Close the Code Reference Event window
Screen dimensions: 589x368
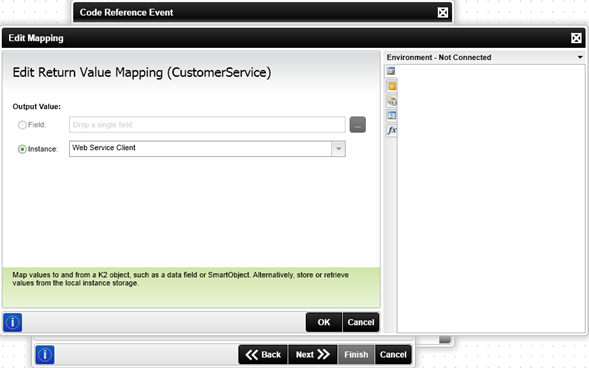(443, 12)
